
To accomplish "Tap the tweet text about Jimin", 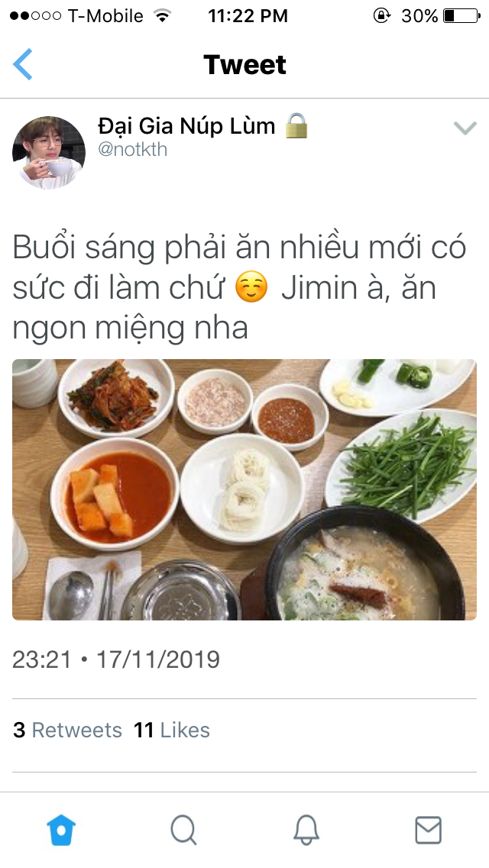I will [240, 288].
